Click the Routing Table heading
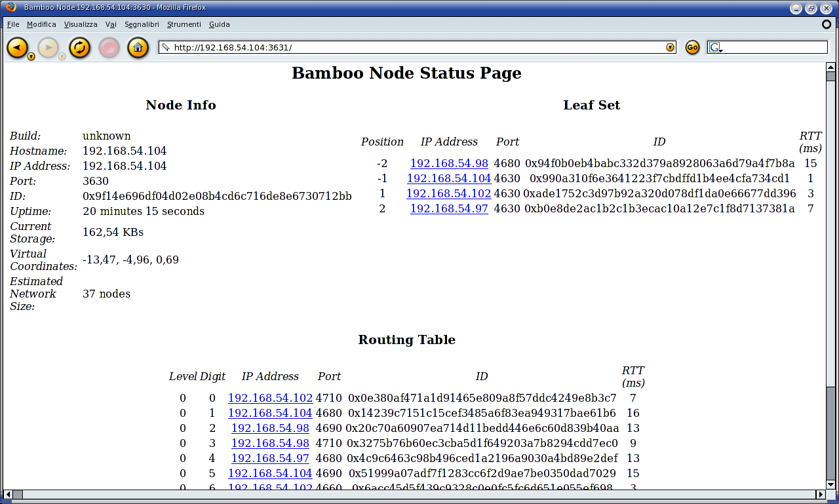 pos(406,339)
